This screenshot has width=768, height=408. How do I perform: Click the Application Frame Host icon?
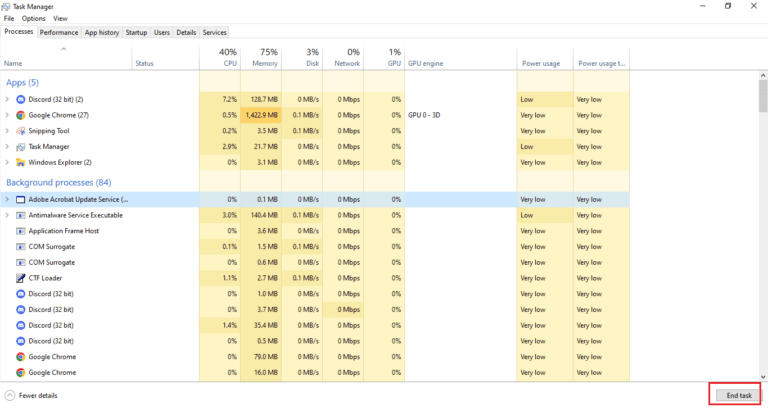click(21, 231)
